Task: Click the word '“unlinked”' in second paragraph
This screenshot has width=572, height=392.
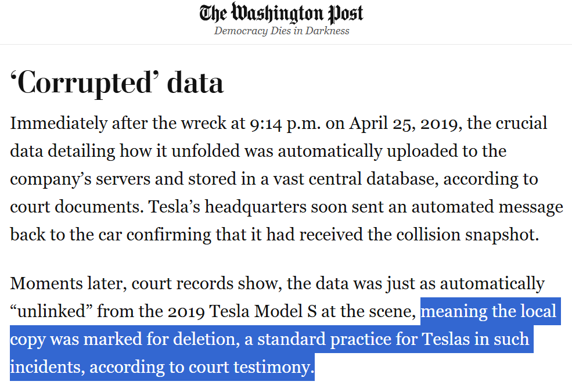Action: pyautogui.click(x=51, y=311)
